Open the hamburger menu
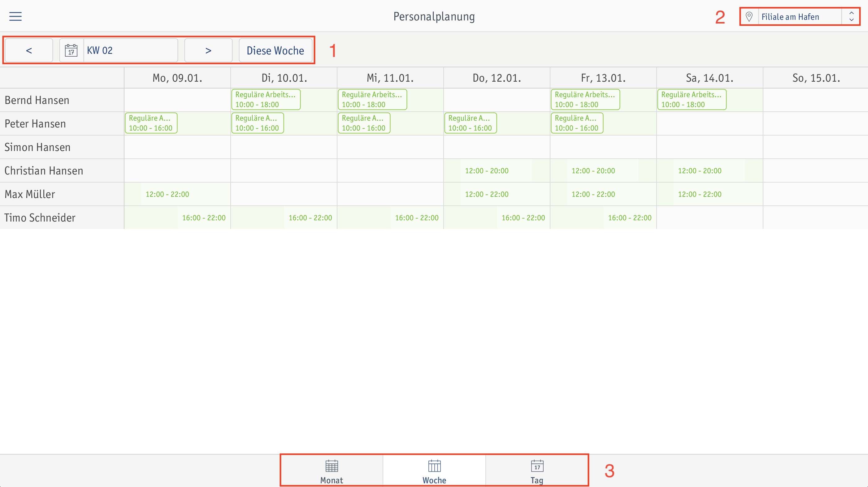The height and width of the screenshot is (487, 868). (x=15, y=16)
